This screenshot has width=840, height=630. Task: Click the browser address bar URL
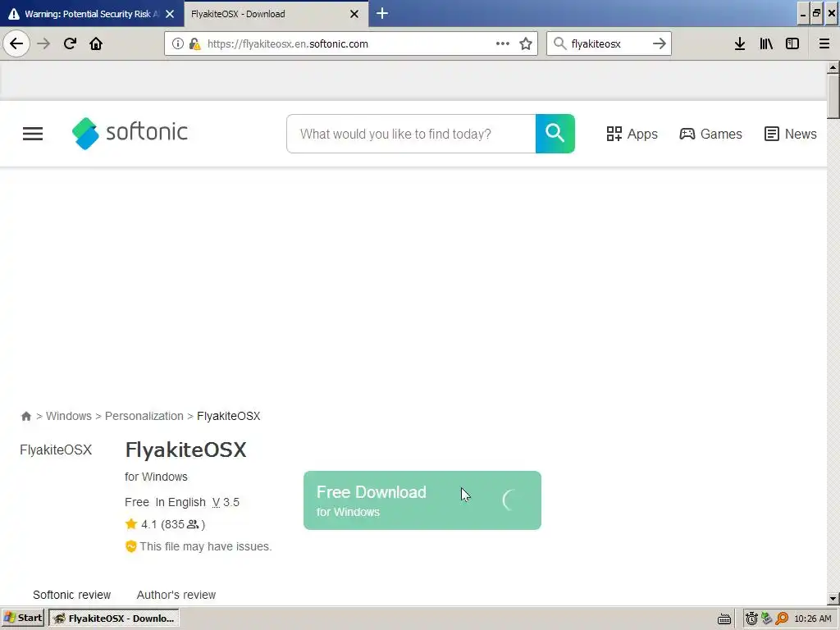[x=288, y=44]
